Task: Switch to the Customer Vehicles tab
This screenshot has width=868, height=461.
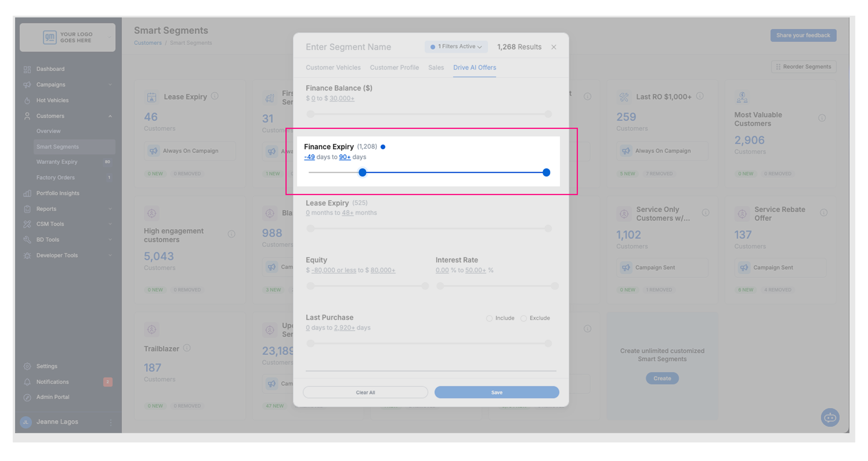Action: (333, 67)
